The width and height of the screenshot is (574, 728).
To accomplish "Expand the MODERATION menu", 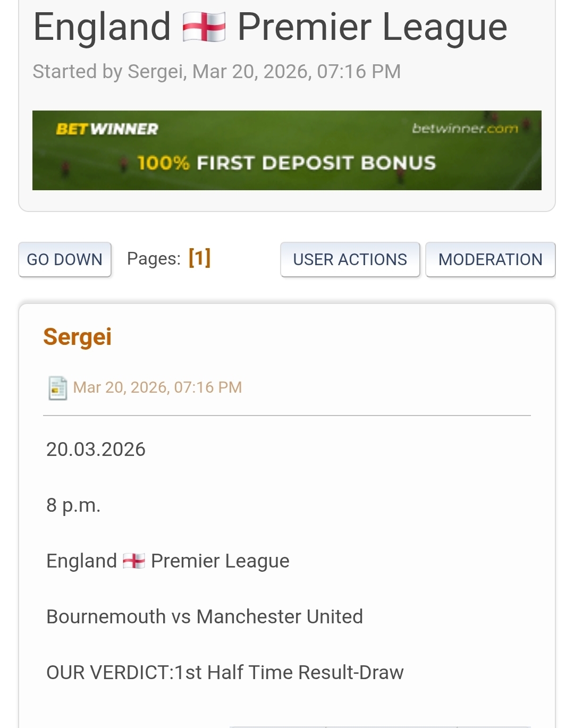I will (490, 259).
